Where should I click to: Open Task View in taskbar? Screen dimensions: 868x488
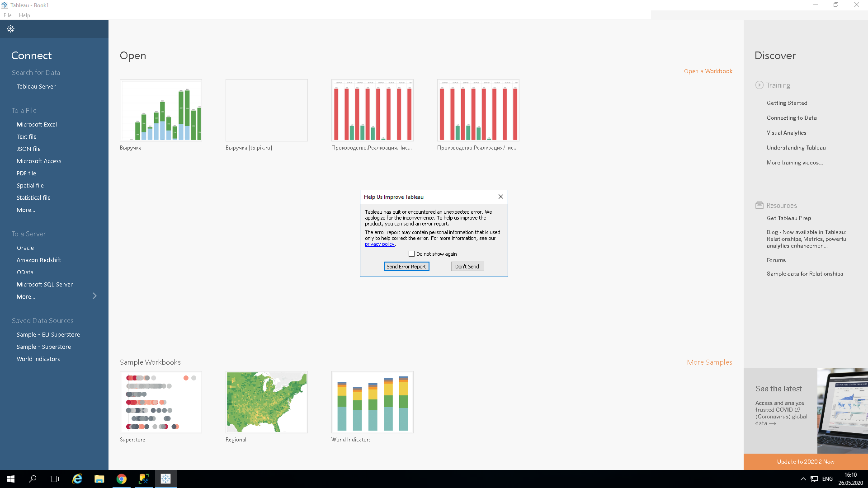54,479
